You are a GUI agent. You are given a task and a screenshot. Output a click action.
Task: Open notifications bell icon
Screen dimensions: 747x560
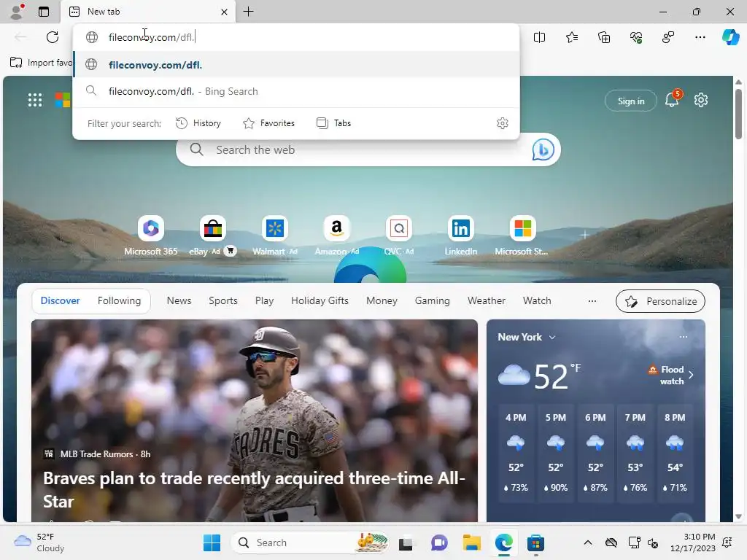pos(672,99)
